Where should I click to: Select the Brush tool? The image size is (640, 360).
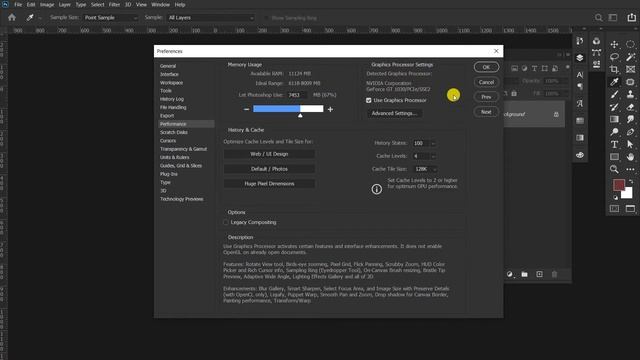[x=614, y=94]
